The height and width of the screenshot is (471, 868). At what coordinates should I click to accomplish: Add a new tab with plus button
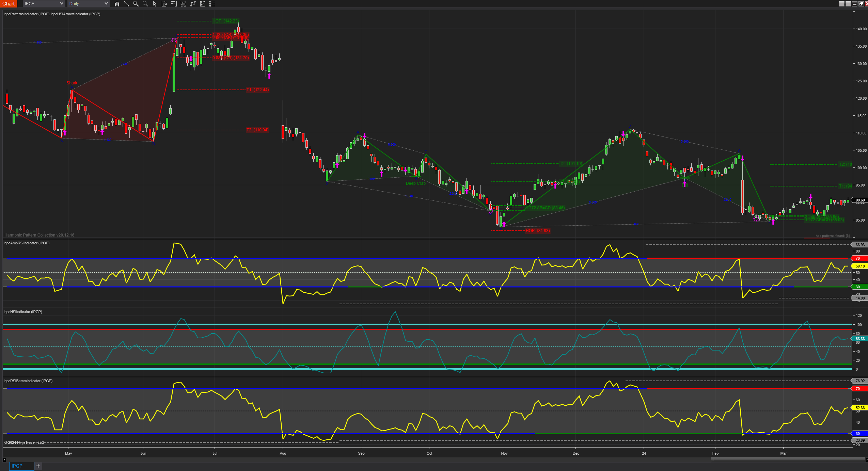coord(38,466)
